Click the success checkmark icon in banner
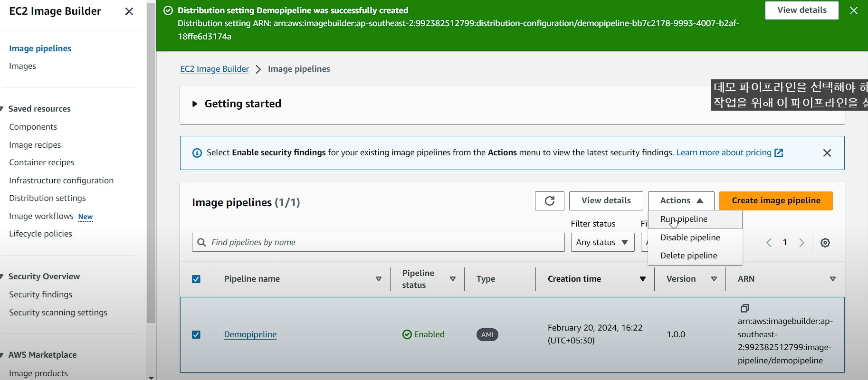This screenshot has width=868, height=380. [x=168, y=10]
